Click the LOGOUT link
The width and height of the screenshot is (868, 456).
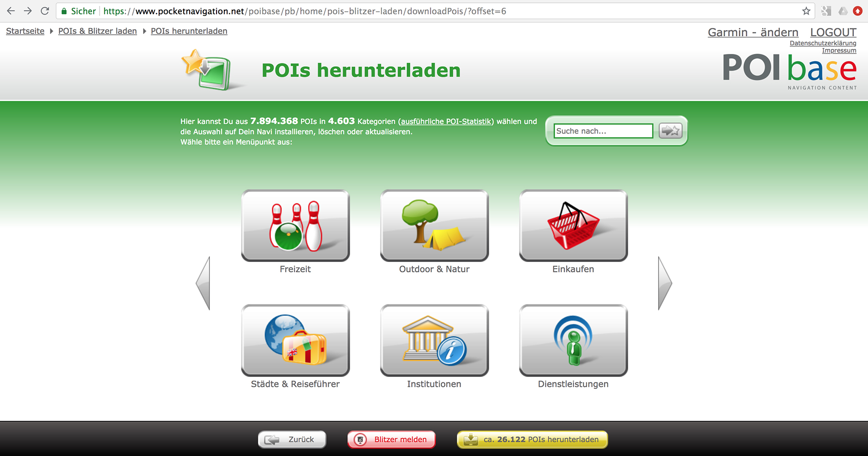[833, 32]
